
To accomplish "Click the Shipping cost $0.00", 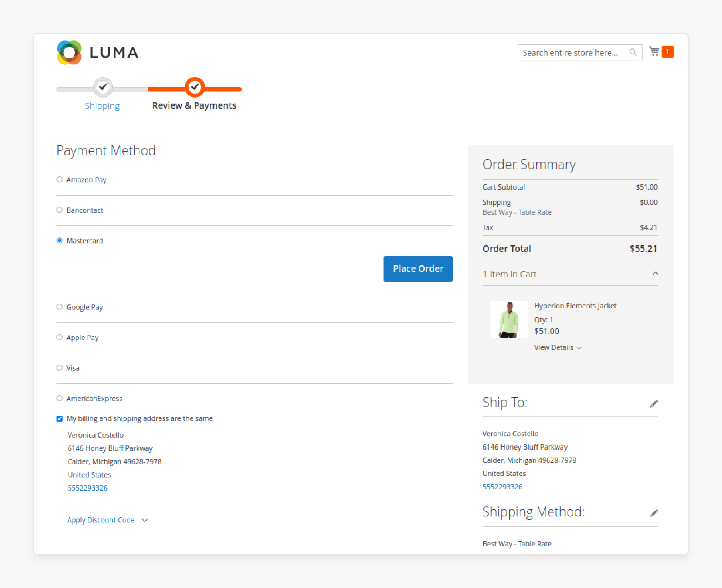I will click(x=649, y=202).
